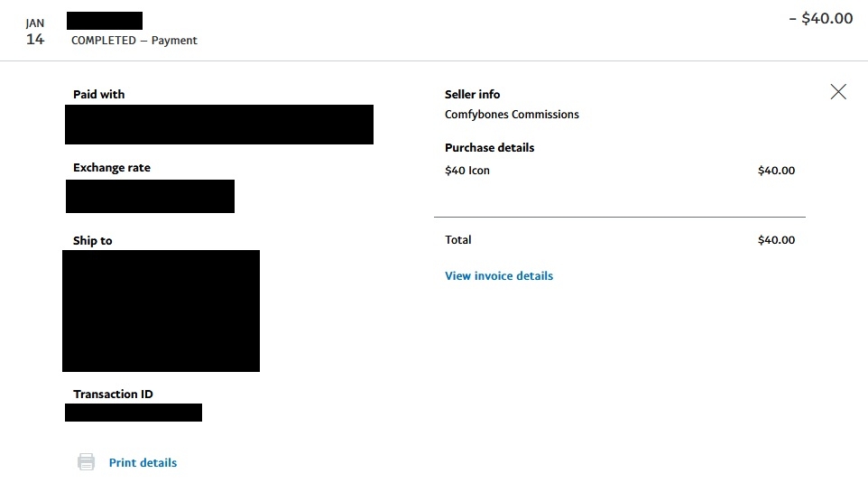Click the redacted value under Transaction ID

pos(134,413)
